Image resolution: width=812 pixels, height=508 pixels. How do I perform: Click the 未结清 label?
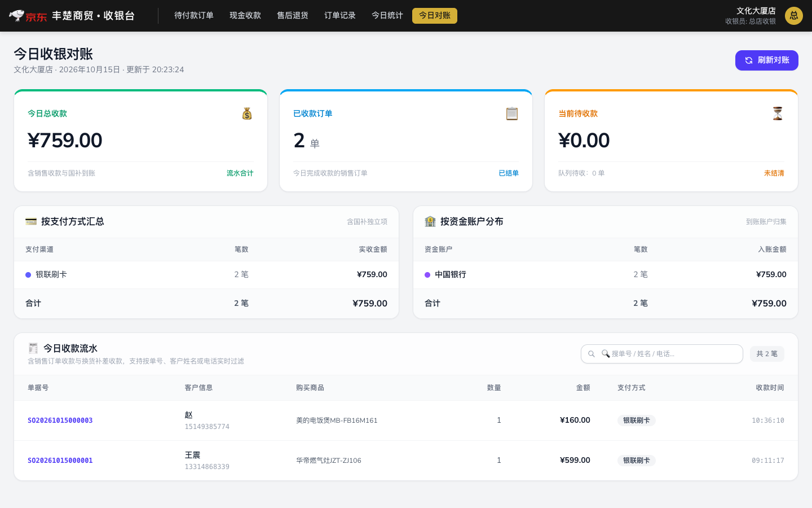(774, 173)
